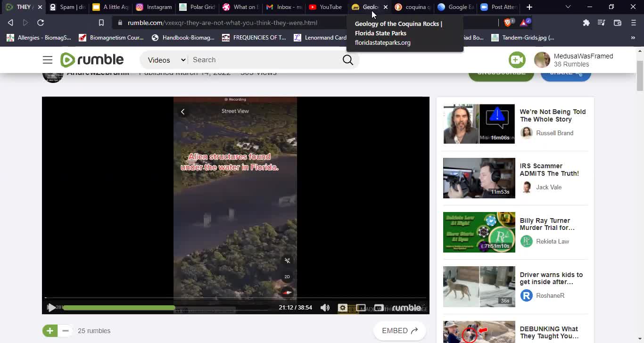
Task: Open browser extensions puzzle icon
Action: 586,23
